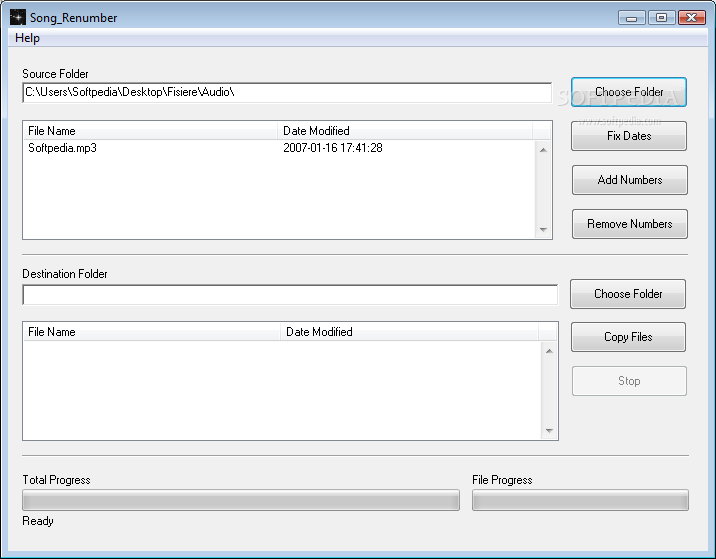716x559 pixels.
Task: Click destination list scroll up arrow
Action: [x=549, y=351]
